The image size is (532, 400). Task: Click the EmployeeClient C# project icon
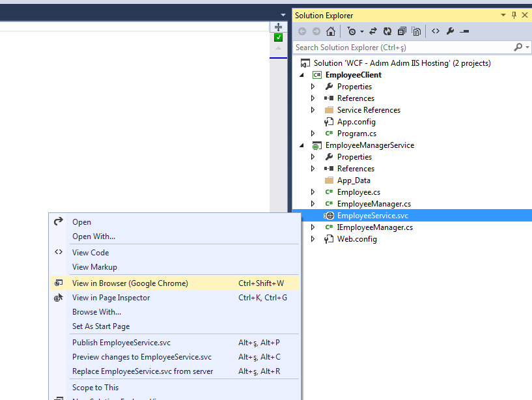(x=317, y=75)
